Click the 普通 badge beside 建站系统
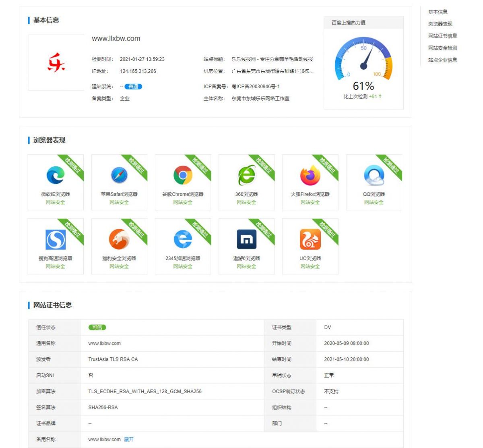Screen dimensions: 483x448 pyautogui.click(x=133, y=86)
